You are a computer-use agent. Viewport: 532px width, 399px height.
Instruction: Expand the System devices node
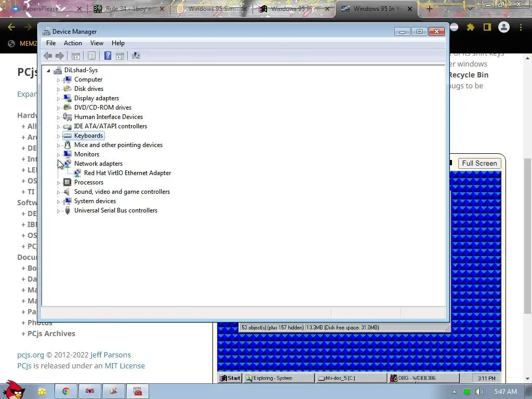(58, 202)
